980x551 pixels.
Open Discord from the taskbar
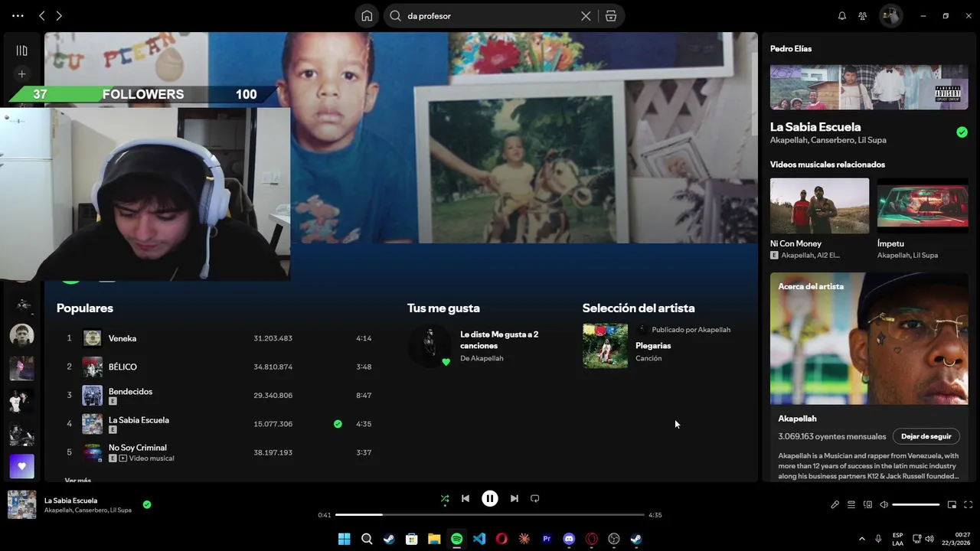click(x=569, y=539)
